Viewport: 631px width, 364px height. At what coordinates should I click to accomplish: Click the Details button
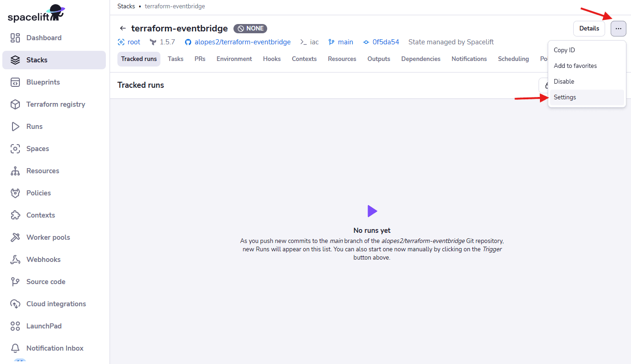click(x=589, y=29)
